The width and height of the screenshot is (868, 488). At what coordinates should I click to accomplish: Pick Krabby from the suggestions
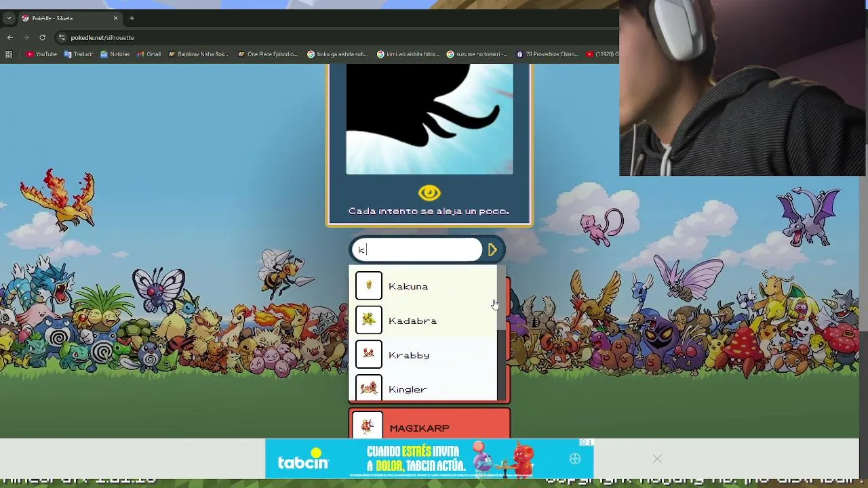423,355
